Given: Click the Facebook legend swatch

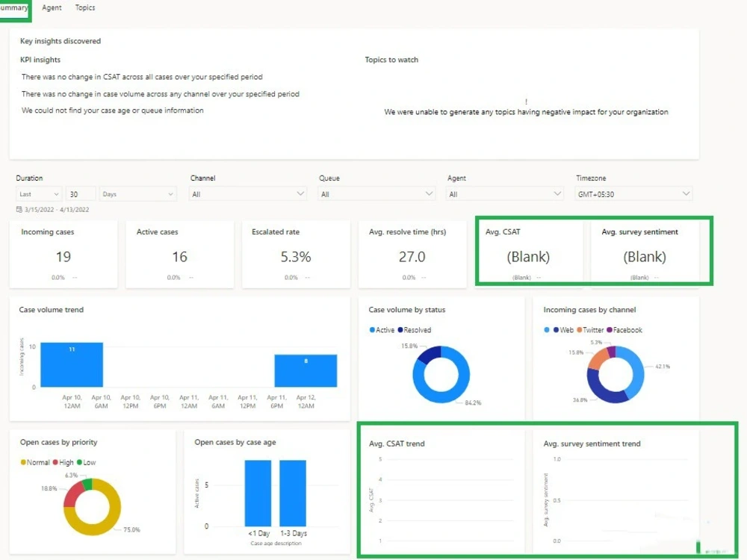Looking at the screenshot, I should coord(610,330).
